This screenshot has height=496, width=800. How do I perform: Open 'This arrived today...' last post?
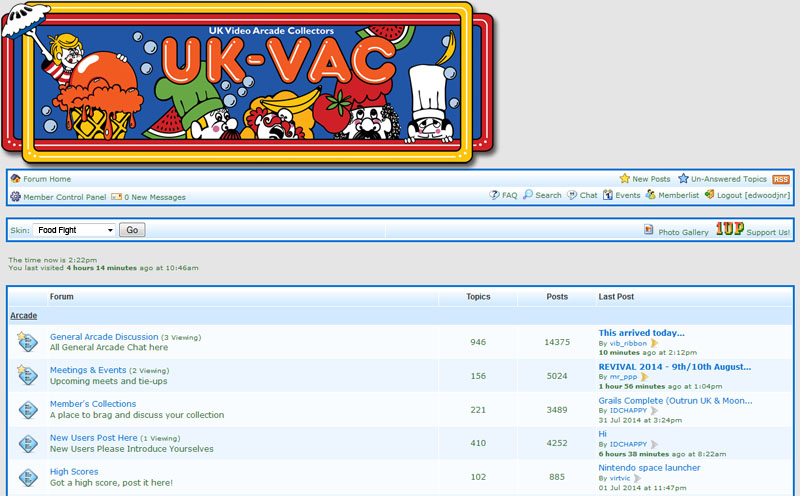pyautogui.click(x=641, y=333)
